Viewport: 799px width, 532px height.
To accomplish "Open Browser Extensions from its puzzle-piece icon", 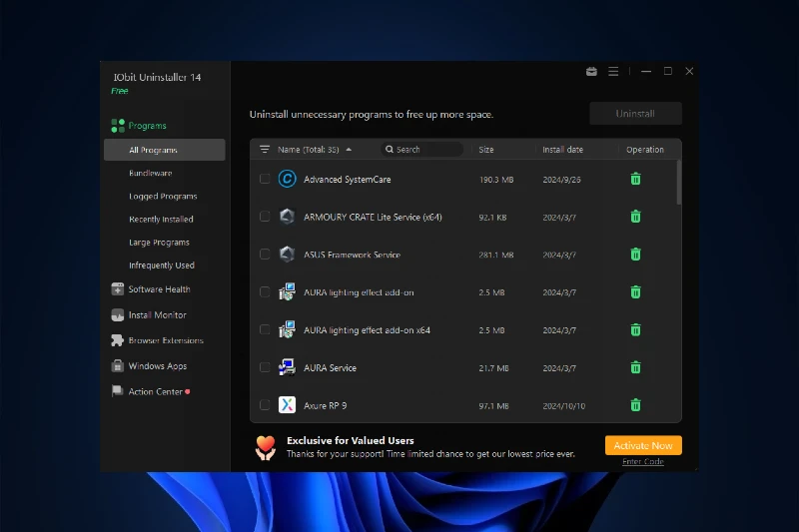I will (117, 340).
